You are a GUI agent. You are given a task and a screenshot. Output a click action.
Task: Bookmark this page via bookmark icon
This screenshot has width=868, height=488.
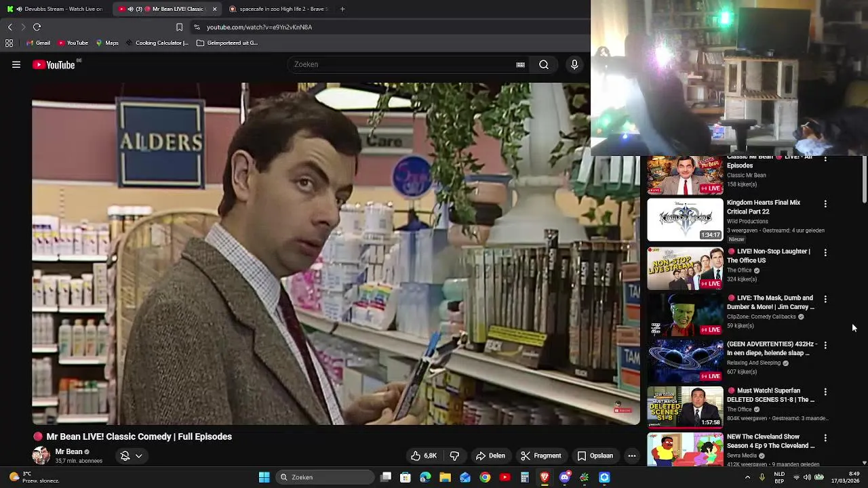(179, 27)
